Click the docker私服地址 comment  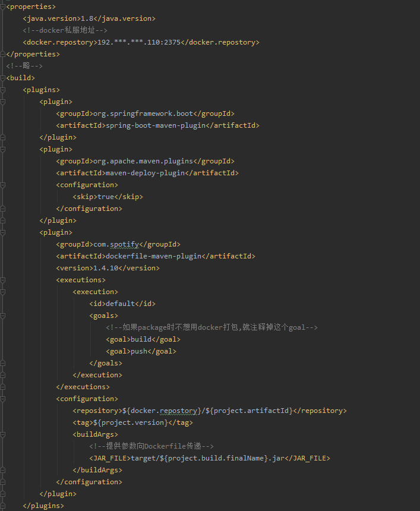(x=65, y=30)
